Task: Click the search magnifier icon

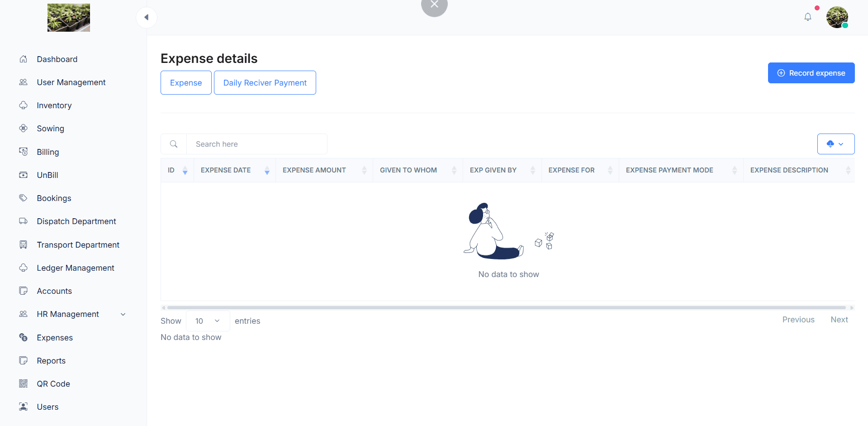Action: click(x=174, y=144)
